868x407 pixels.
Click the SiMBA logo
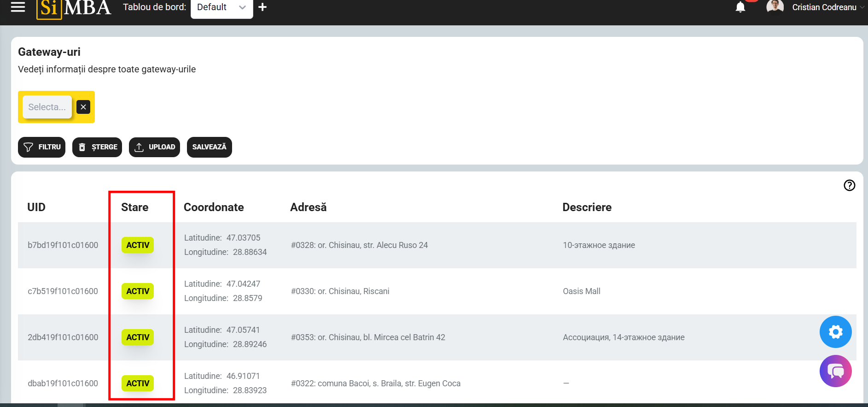[x=74, y=8]
